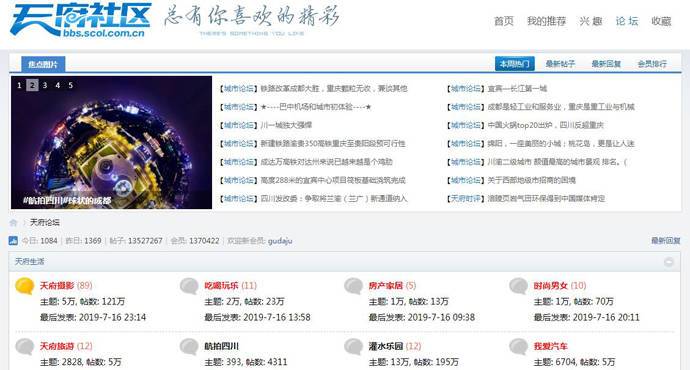This screenshot has height=370, width=690.
Task: Open the aerial Chengdu focus image
Action: 111,142
